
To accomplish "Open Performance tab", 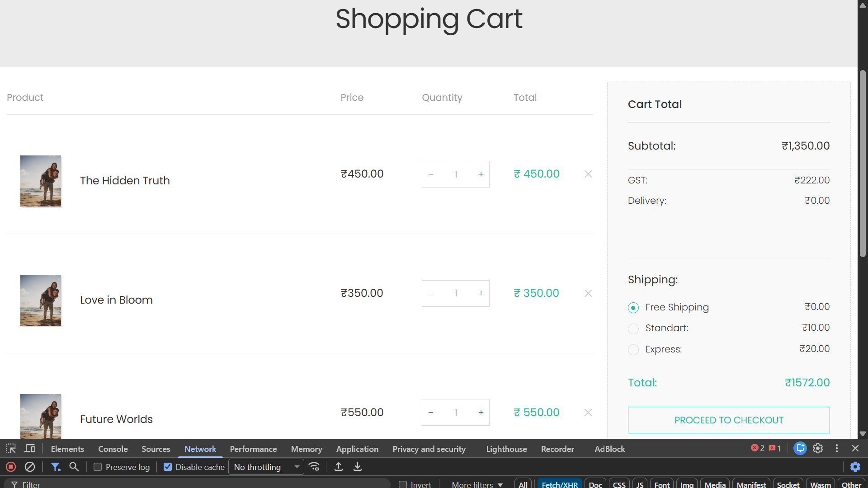I will click(253, 449).
